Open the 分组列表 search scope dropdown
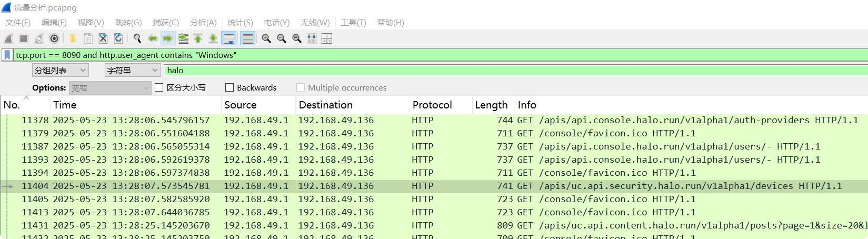 point(61,70)
